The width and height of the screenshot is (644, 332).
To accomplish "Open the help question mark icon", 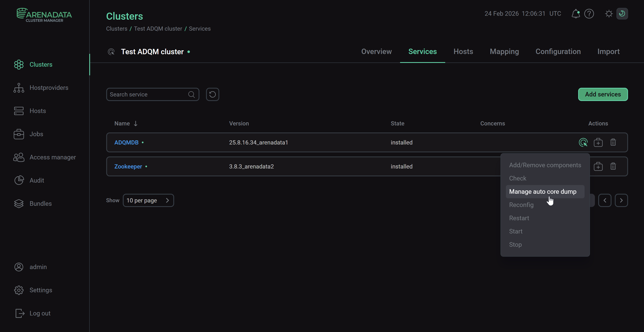I will pos(589,14).
